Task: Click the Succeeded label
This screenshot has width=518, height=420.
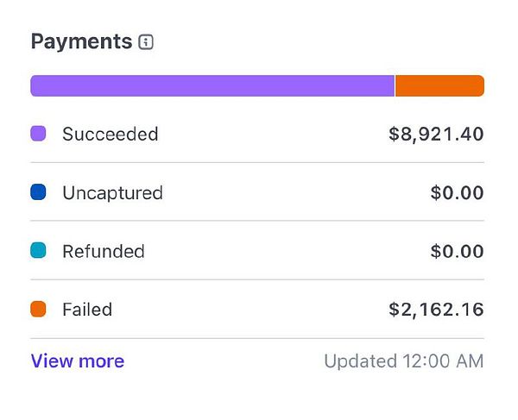Action: click(x=110, y=134)
